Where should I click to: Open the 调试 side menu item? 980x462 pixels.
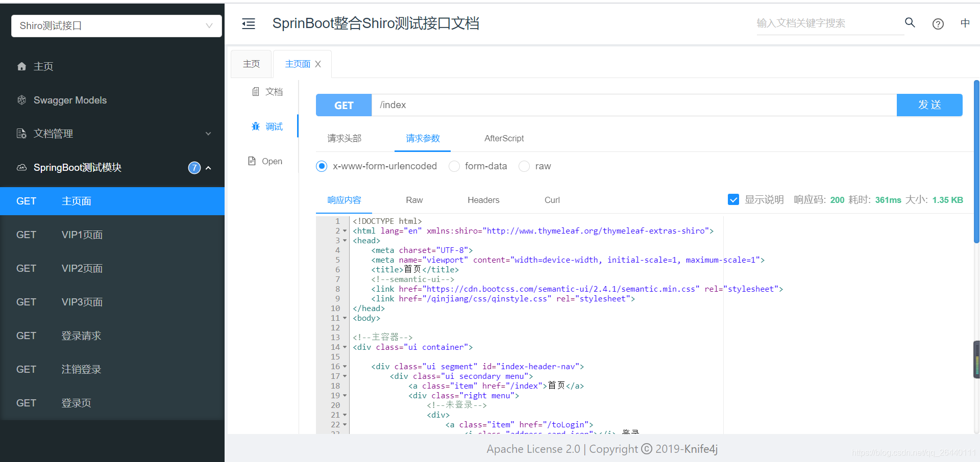tap(267, 126)
